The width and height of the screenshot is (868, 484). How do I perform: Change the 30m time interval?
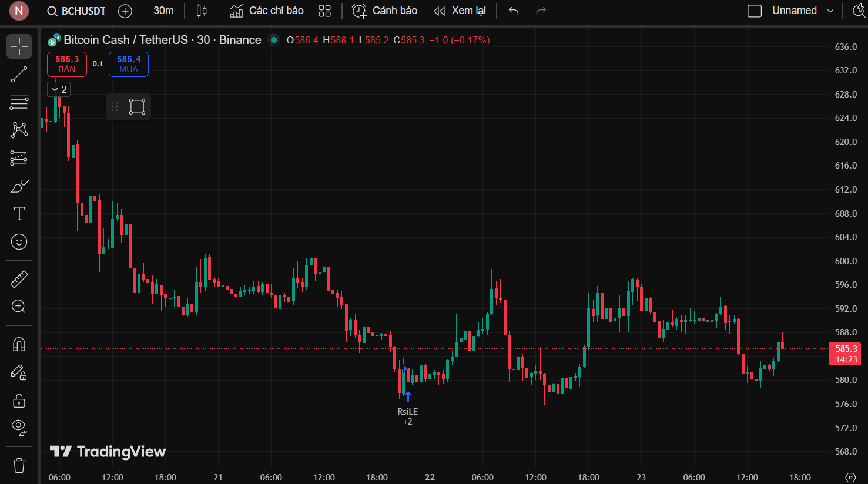tap(163, 11)
